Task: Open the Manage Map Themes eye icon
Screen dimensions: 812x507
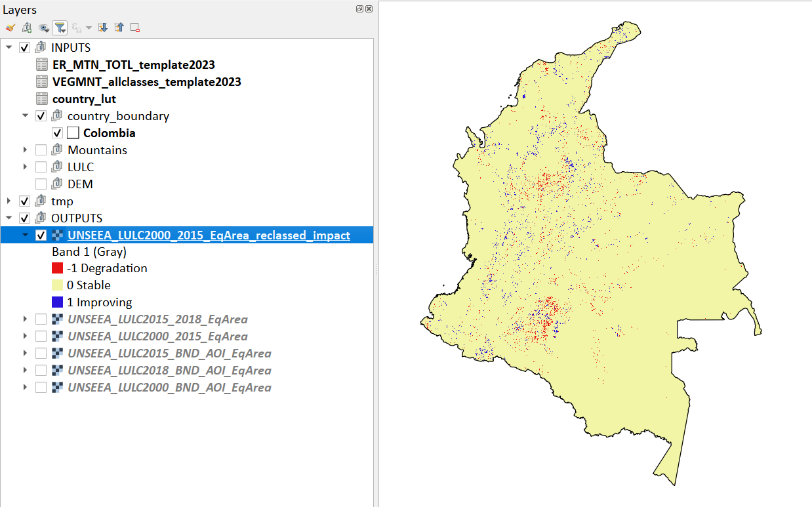Action: (43, 28)
